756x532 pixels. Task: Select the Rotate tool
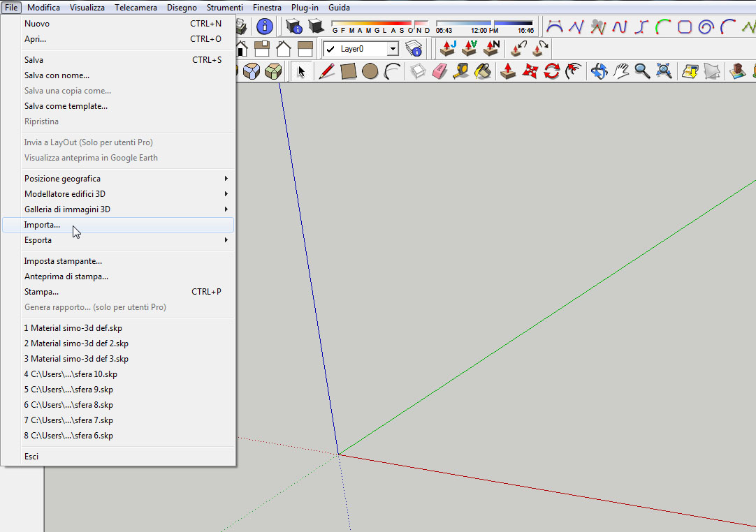(551, 71)
